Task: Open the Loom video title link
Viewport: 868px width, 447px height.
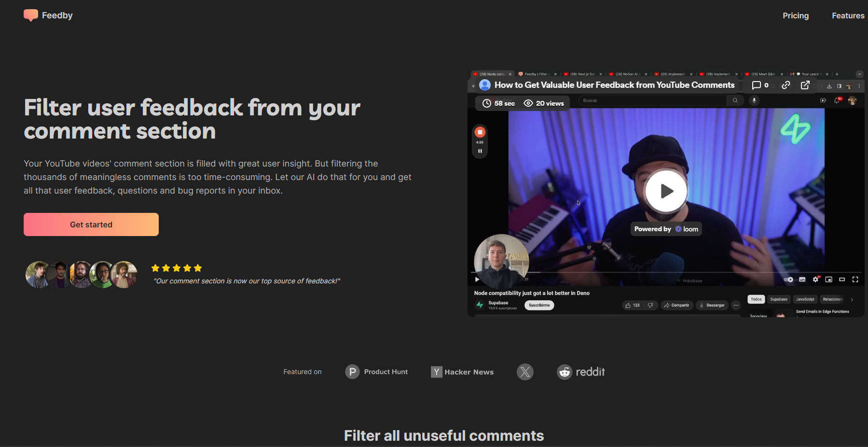Action: tap(614, 85)
